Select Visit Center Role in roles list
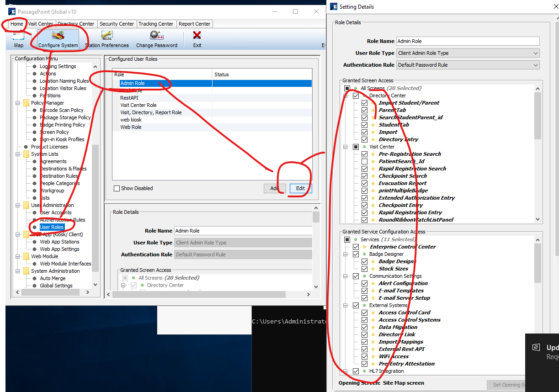 (138, 105)
